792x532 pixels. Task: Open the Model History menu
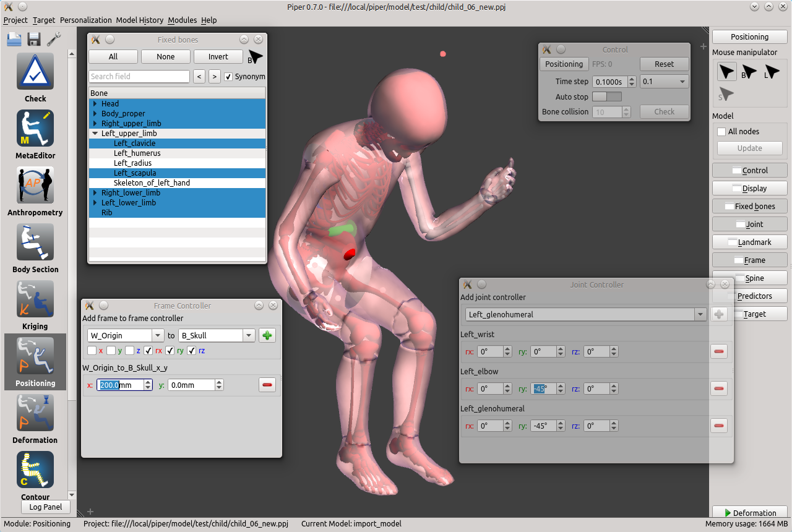coord(140,20)
